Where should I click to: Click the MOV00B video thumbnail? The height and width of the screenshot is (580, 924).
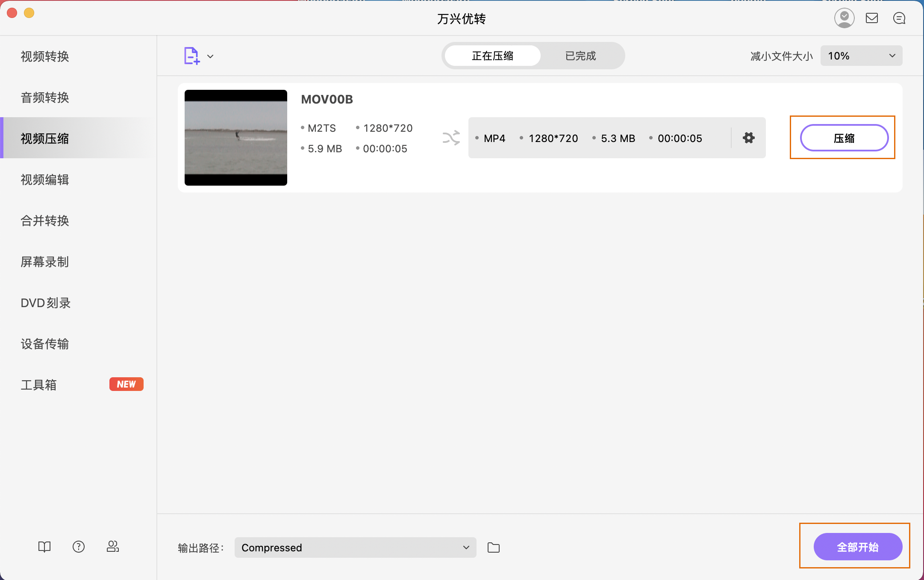235,137
